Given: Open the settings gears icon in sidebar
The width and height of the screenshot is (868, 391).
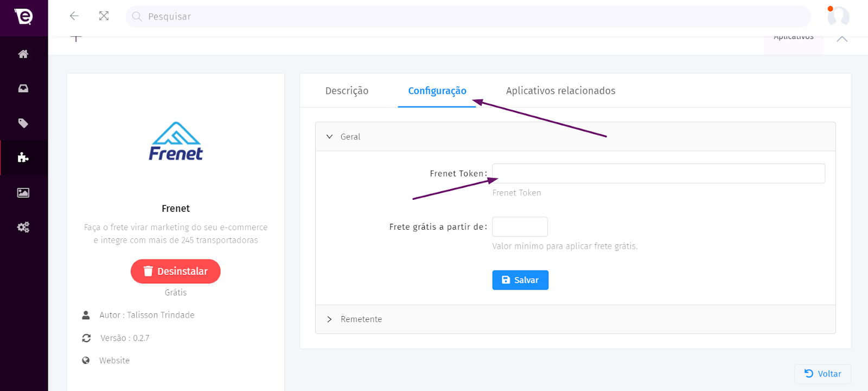Looking at the screenshot, I should pyautogui.click(x=23, y=227).
